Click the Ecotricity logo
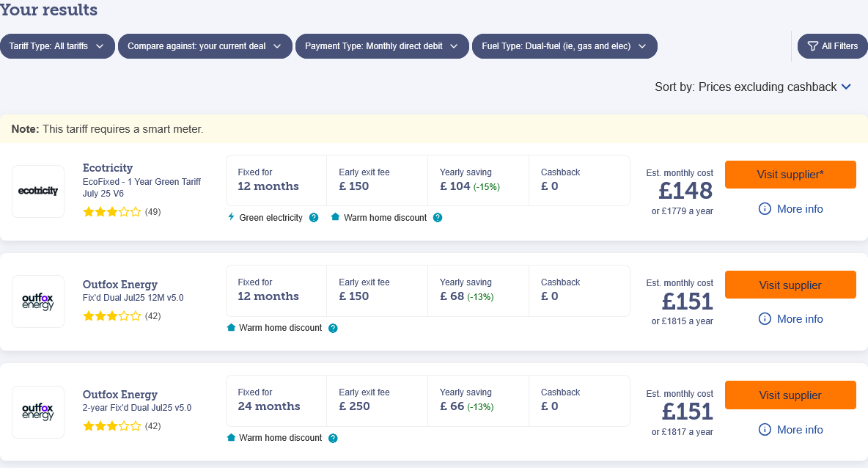Image resolution: width=868 pixels, height=468 pixels. (38, 191)
